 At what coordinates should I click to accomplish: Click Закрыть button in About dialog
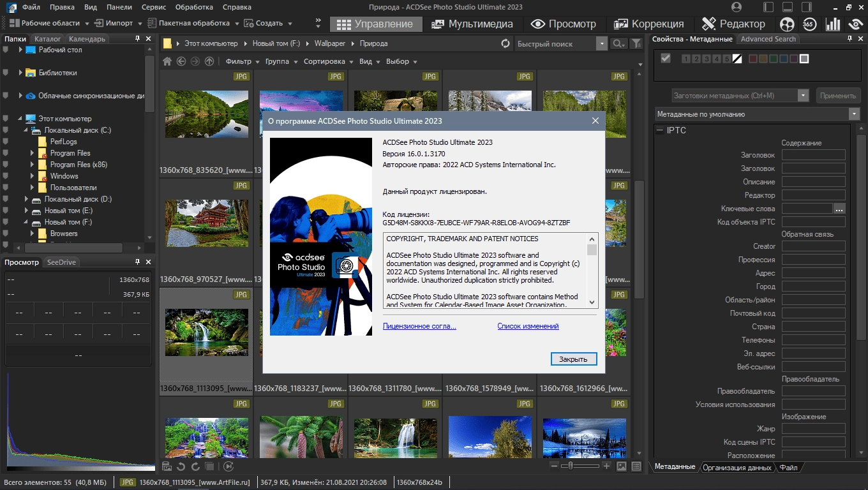(573, 359)
